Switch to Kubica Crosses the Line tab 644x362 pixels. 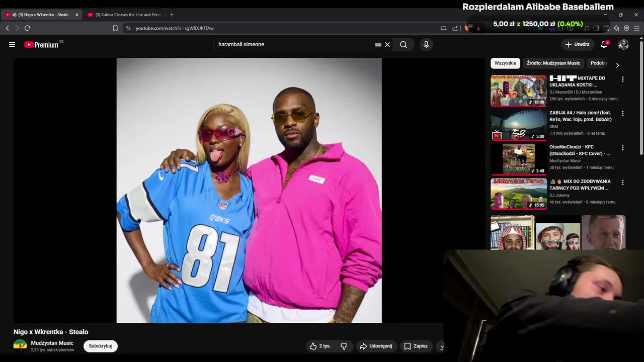[126, 15]
